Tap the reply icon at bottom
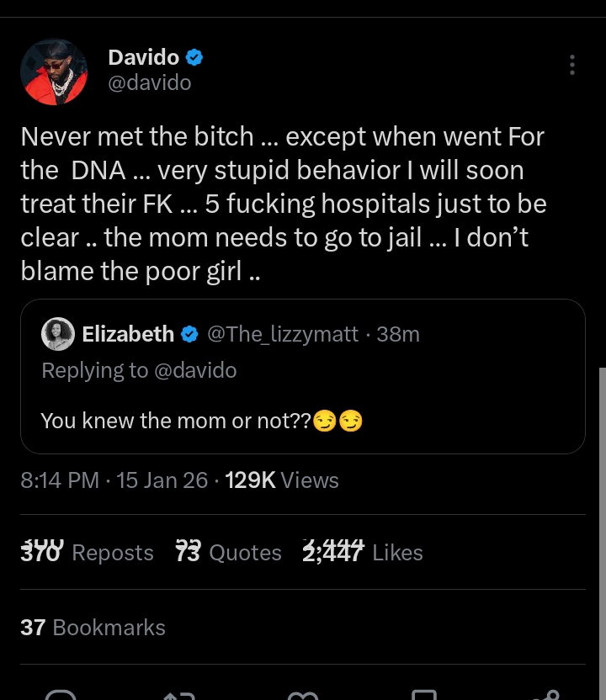Viewport: 606px width, 700px height. pos(61,695)
